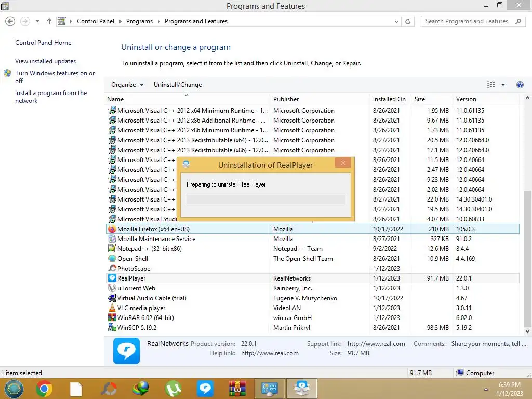Open recent locations dropdown arrow
The height and width of the screenshot is (399, 532).
coord(37,21)
